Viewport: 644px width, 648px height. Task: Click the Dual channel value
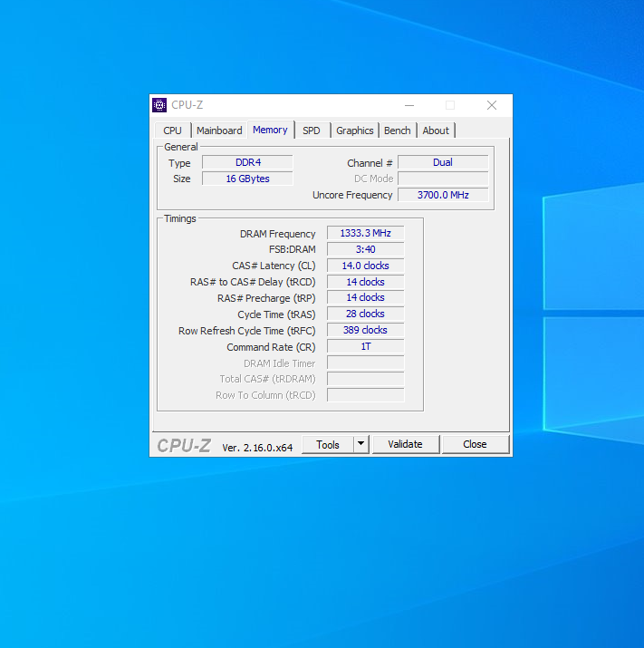tap(443, 162)
